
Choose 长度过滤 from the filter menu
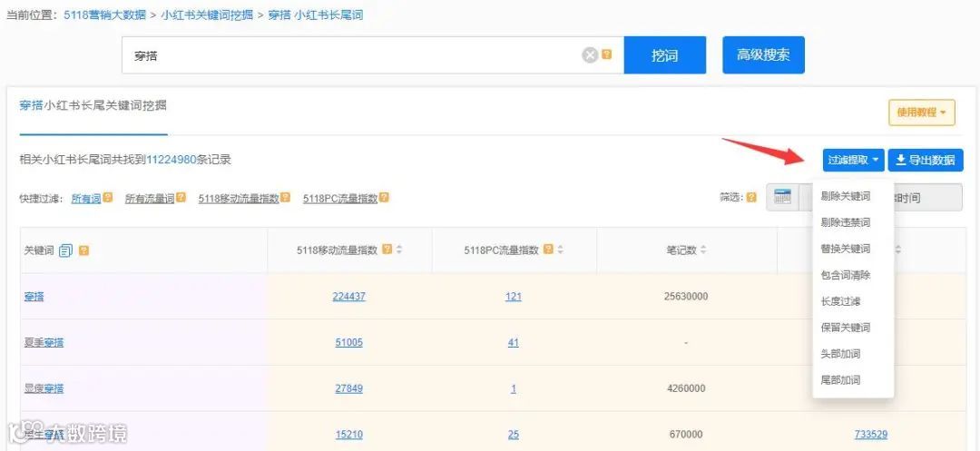[840, 301]
